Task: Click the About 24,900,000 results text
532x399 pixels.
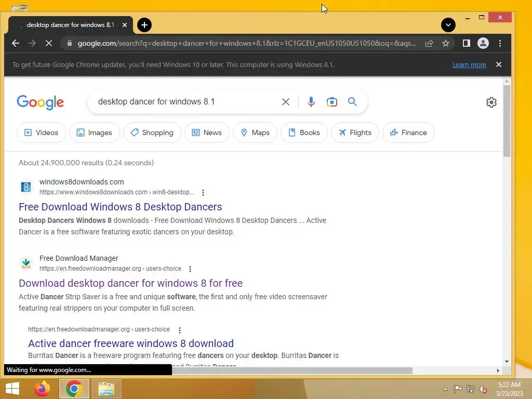Action: click(86, 163)
